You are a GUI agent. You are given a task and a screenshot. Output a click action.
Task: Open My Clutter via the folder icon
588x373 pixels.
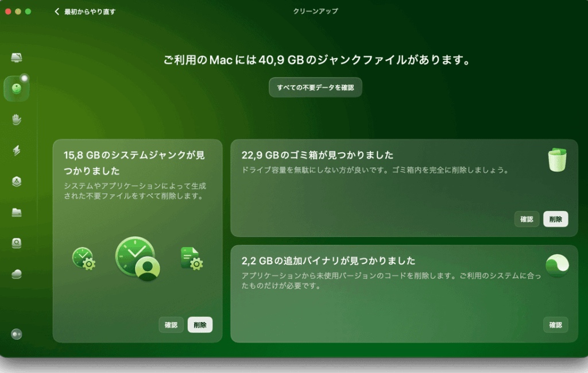coord(17,213)
